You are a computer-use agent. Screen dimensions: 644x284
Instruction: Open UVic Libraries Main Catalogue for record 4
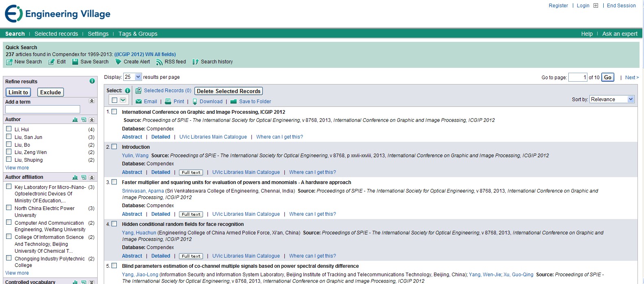click(246, 256)
